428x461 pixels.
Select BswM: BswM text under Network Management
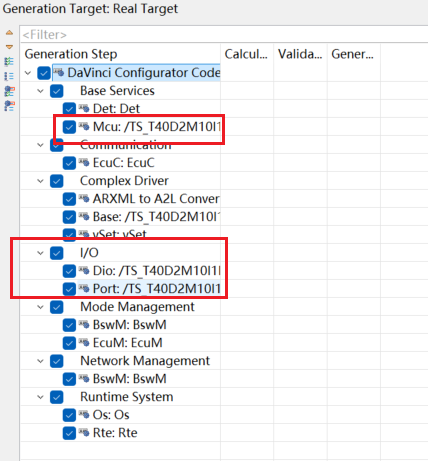click(130, 379)
